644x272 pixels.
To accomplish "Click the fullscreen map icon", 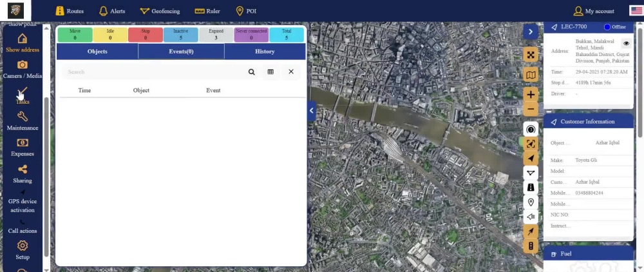I will click(531, 55).
